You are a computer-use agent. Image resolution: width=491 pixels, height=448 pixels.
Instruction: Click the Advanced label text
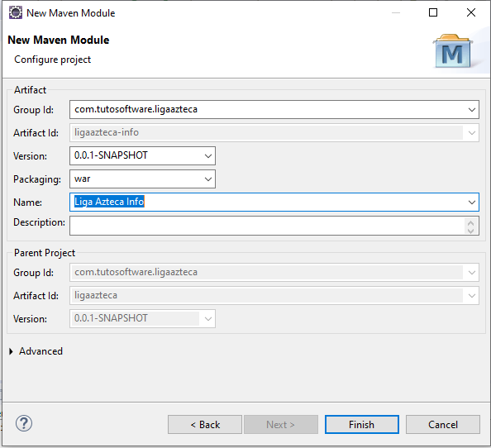(x=41, y=351)
